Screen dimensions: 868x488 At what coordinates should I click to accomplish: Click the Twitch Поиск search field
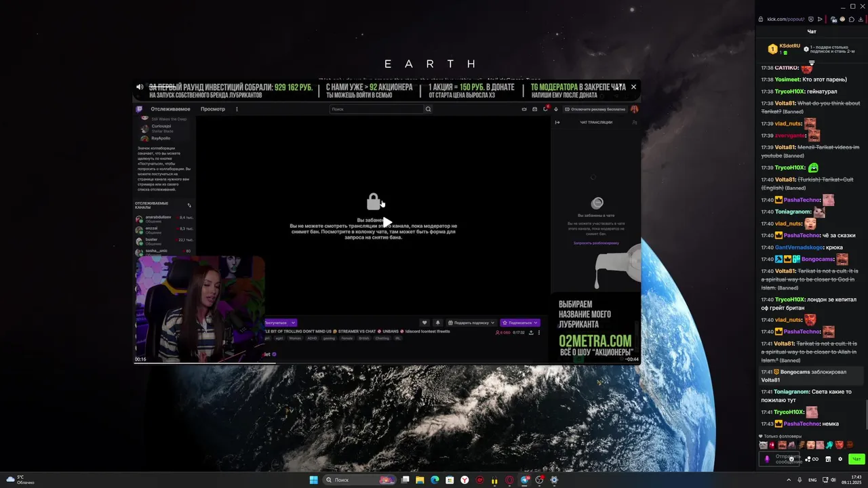(x=376, y=109)
